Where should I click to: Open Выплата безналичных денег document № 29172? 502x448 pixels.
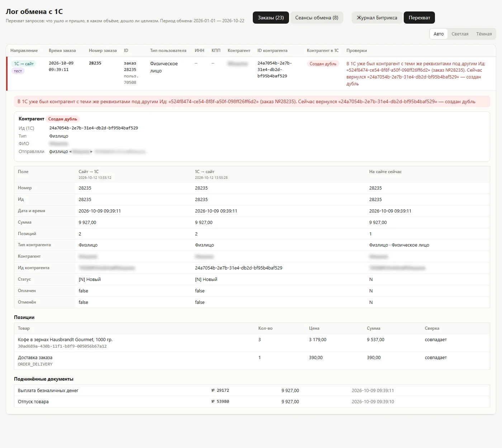click(x=252, y=390)
